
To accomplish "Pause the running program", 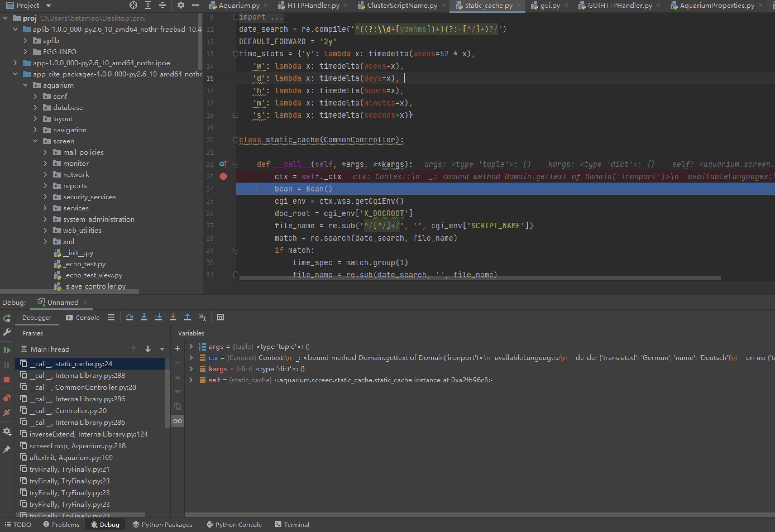I will (7, 365).
